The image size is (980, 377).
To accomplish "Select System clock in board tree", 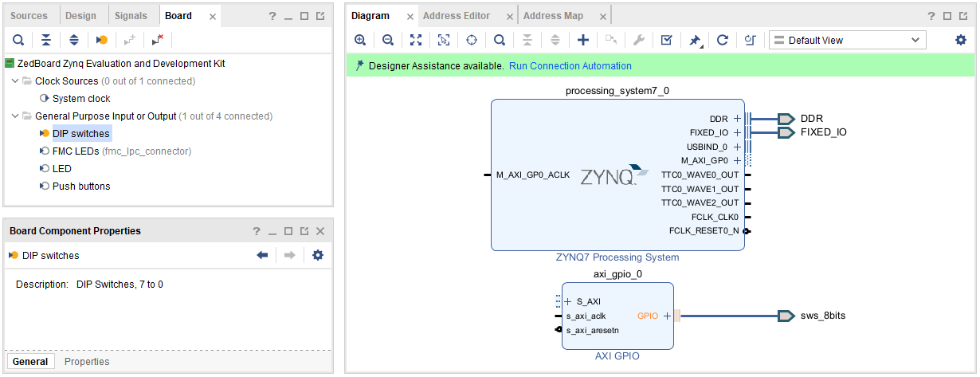I will pos(81,99).
